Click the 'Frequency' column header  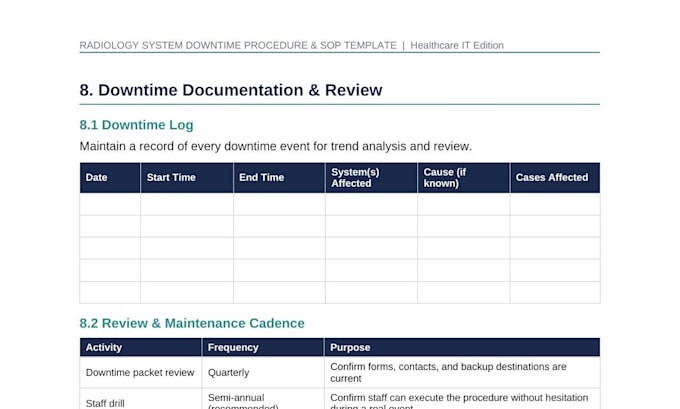point(263,347)
